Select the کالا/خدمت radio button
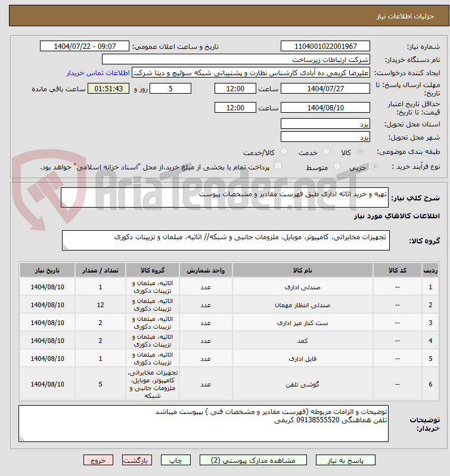 [x=284, y=151]
